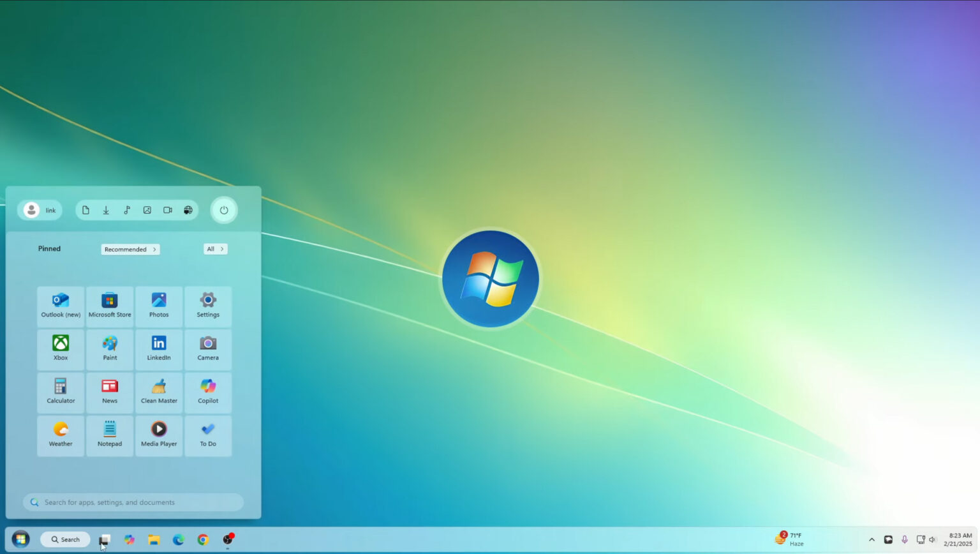
Task: Expand hidden system tray icons
Action: 872,539
